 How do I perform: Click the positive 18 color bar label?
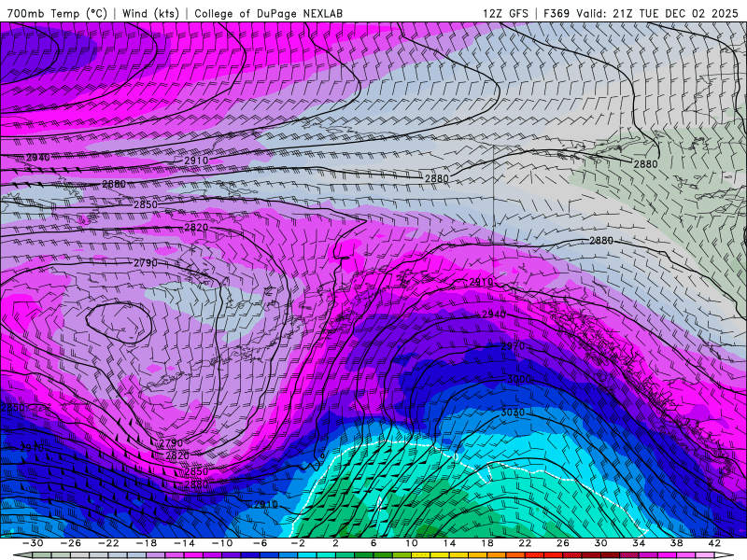487,543
